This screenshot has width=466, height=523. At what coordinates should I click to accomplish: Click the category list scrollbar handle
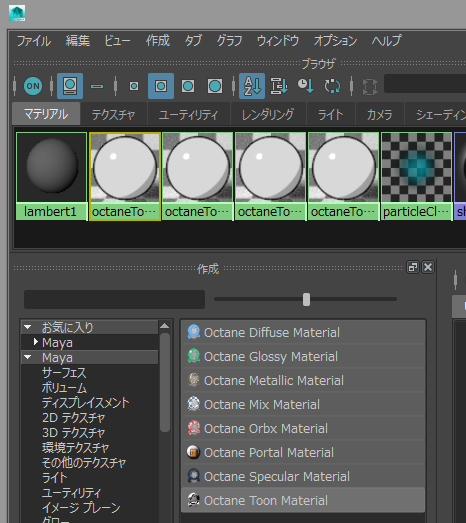pos(164,382)
